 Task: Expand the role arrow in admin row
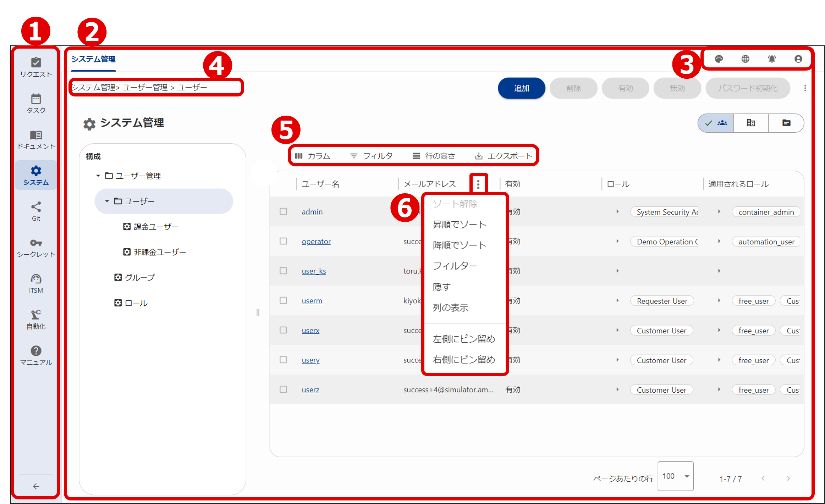pyautogui.click(x=617, y=212)
